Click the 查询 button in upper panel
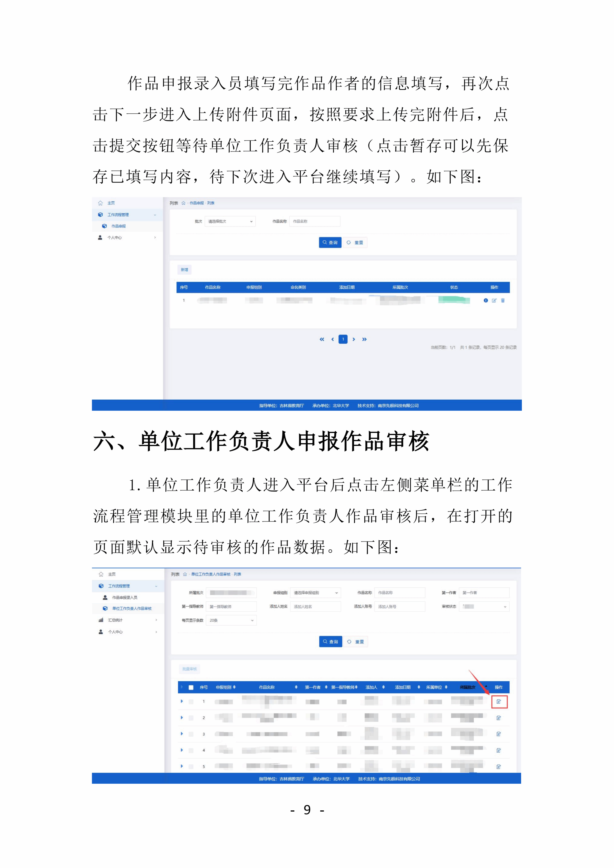614x868 pixels. coord(330,242)
